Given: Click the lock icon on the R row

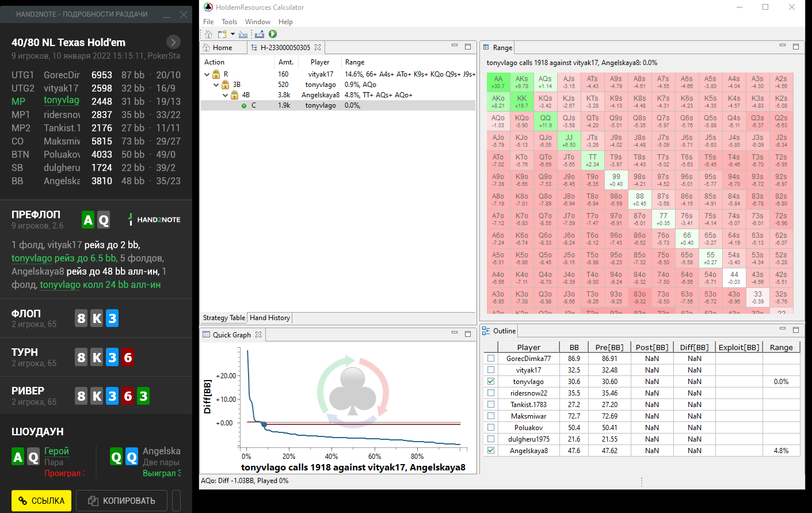Looking at the screenshot, I should tap(216, 74).
